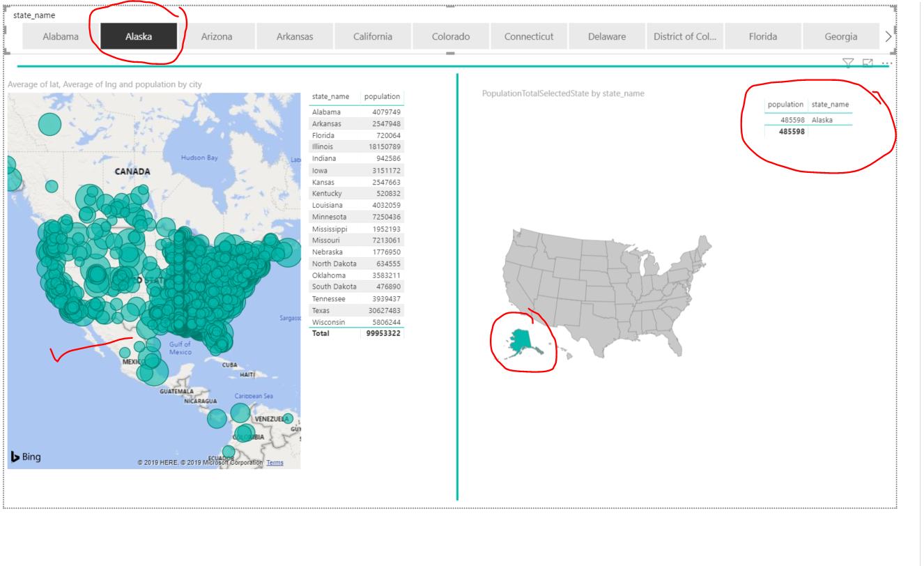Open the visual filter funnel icon
The height and width of the screenshot is (566, 924).
pyautogui.click(x=848, y=63)
